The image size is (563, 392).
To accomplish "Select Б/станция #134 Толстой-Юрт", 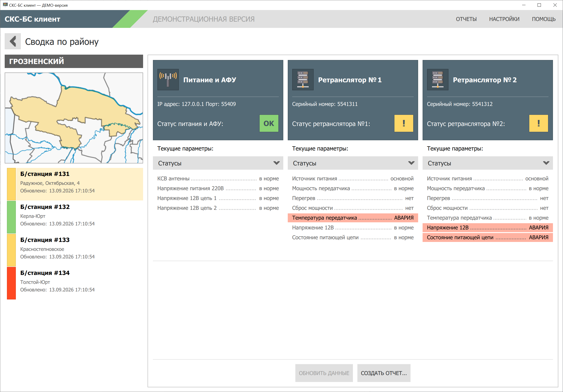I will [75, 283].
